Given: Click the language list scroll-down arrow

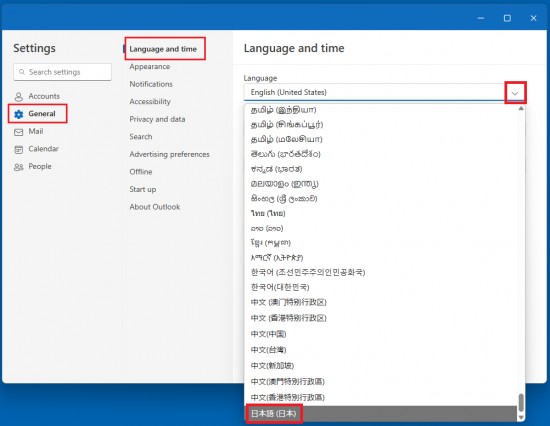Looking at the screenshot, I should point(521,417).
